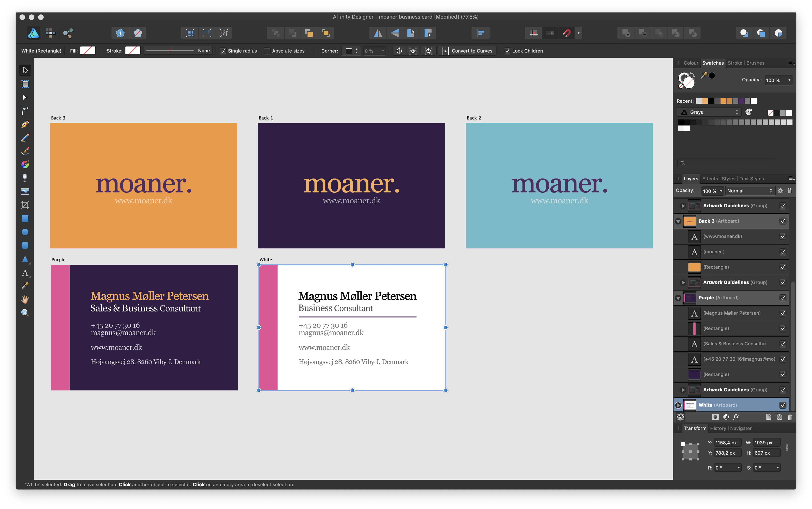812x509 pixels.
Task: Open layer effects fx icon
Action: click(736, 417)
